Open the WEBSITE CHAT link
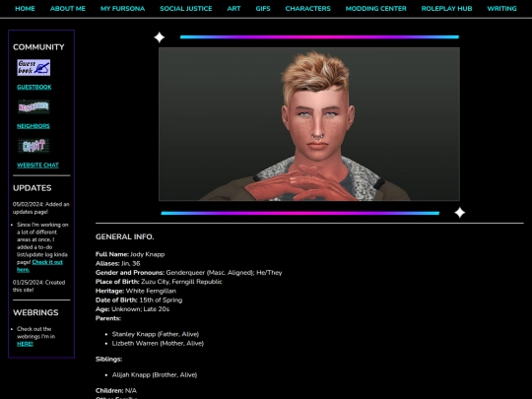The width and height of the screenshot is (532, 399). coord(37,166)
